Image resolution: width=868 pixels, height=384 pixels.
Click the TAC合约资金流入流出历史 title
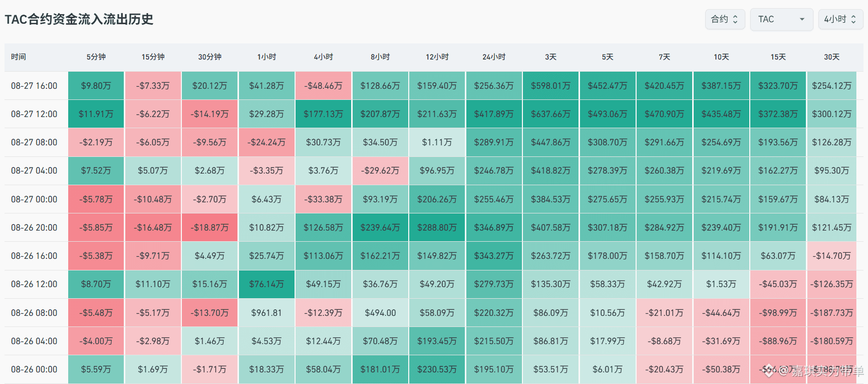click(x=79, y=19)
